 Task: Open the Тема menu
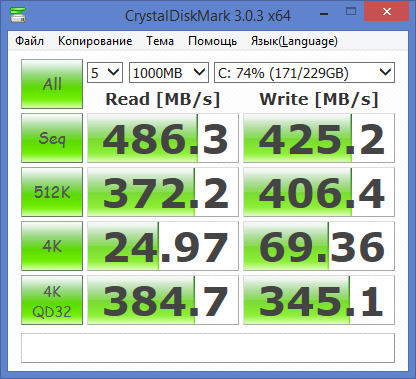click(160, 41)
